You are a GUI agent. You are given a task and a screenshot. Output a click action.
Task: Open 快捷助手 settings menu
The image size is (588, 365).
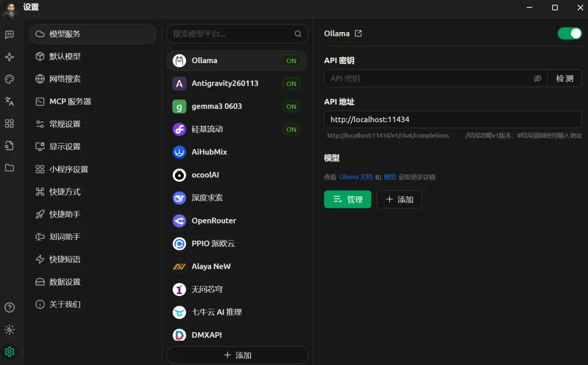93,214
